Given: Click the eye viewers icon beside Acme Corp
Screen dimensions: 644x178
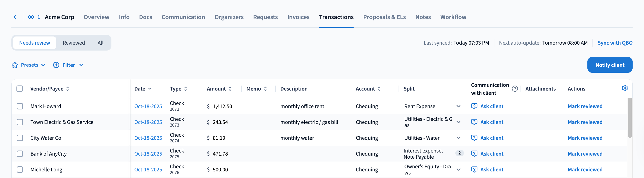Looking at the screenshot, I should pos(31,17).
